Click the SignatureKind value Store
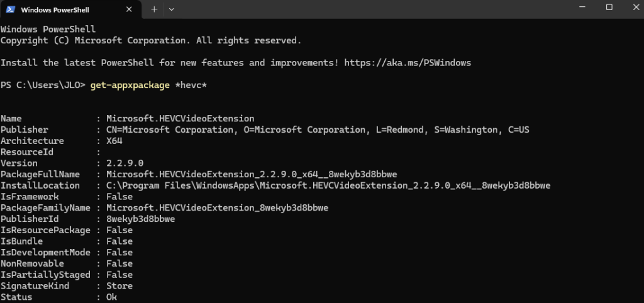This screenshot has width=644, height=303. (119, 286)
